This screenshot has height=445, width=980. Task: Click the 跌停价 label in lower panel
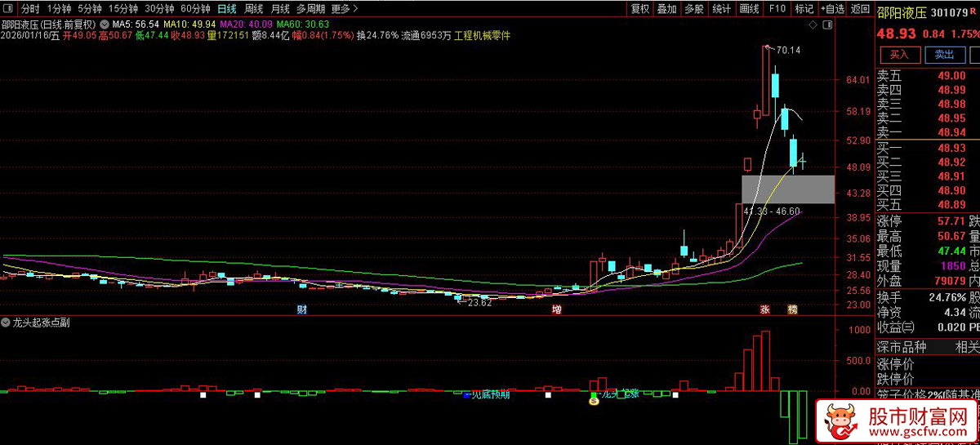point(895,380)
